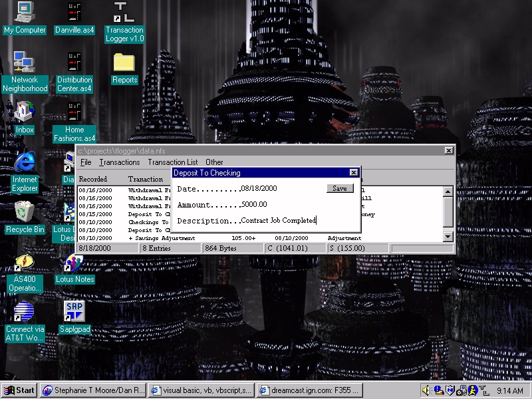Image resolution: width=532 pixels, height=399 pixels.
Task: Click into the Date field
Action: 279,189
